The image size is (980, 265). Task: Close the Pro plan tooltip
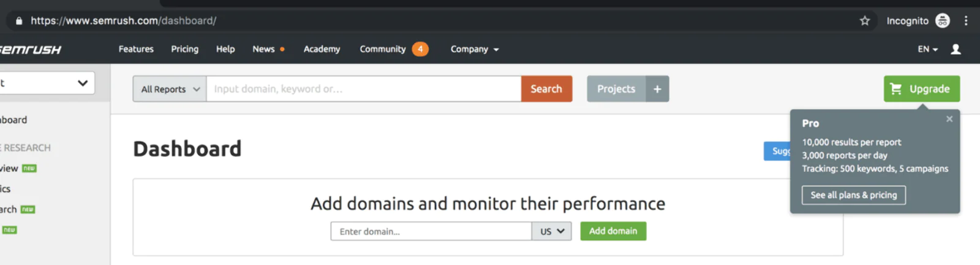click(949, 119)
